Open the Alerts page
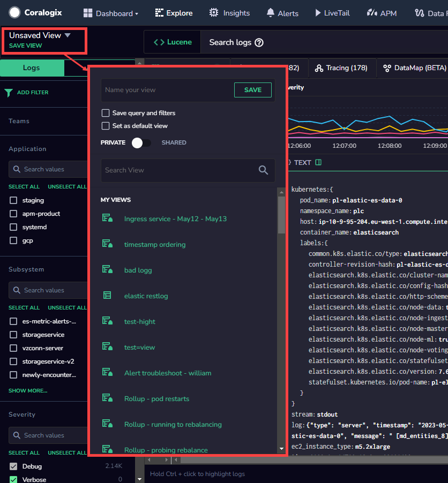 (282, 13)
